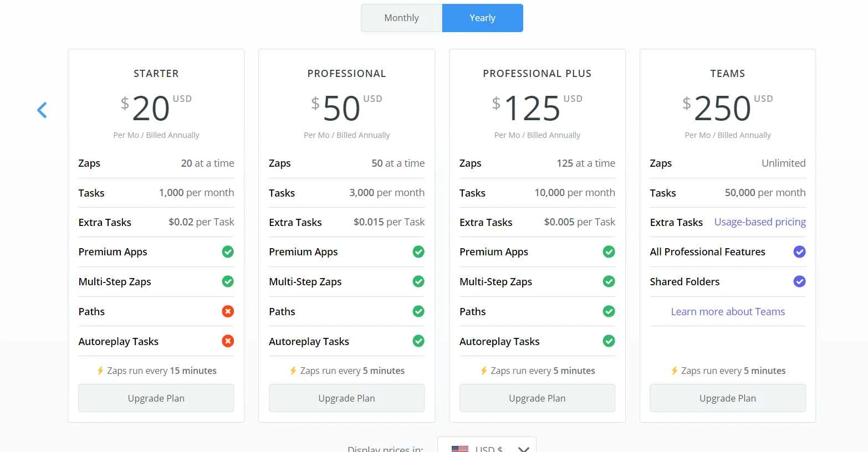Open the Usage-based pricing link
Image resolution: width=868 pixels, height=452 pixels.
[760, 222]
